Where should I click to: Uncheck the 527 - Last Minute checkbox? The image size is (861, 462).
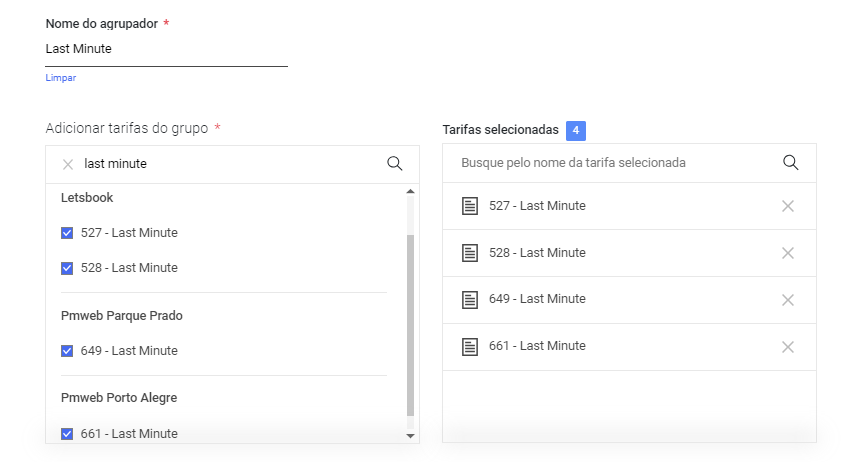click(67, 233)
